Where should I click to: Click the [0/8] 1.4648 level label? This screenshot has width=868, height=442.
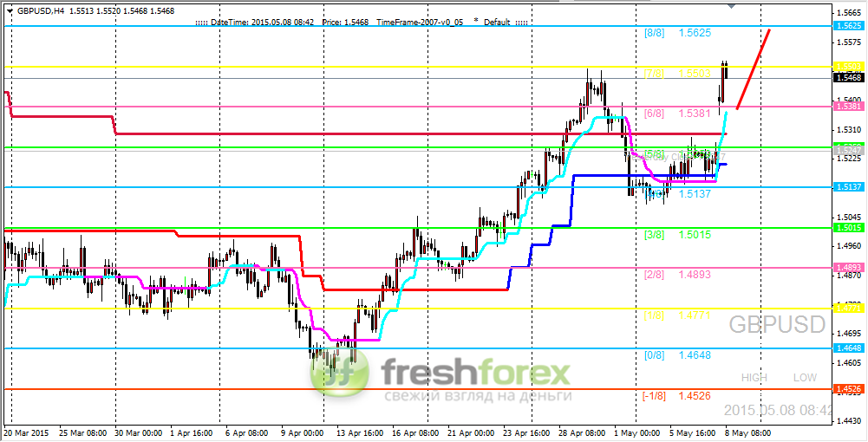point(678,355)
